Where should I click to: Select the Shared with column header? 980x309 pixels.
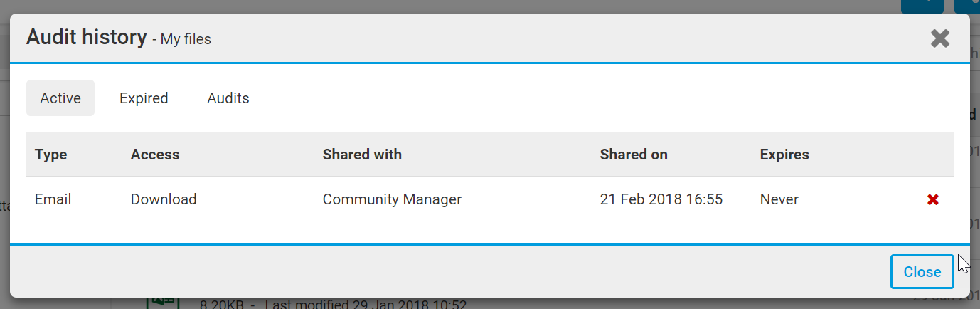click(x=362, y=154)
